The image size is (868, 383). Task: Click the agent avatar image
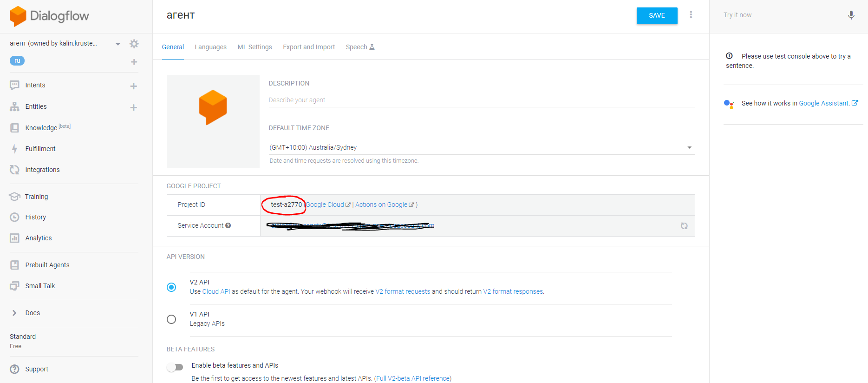[213, 122]
